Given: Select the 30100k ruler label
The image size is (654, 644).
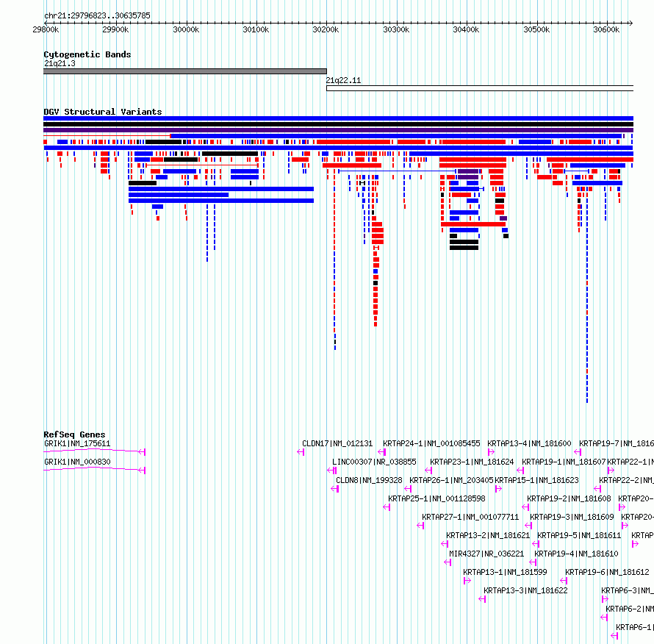Looking at the screenshot, I should pos(256,30).
